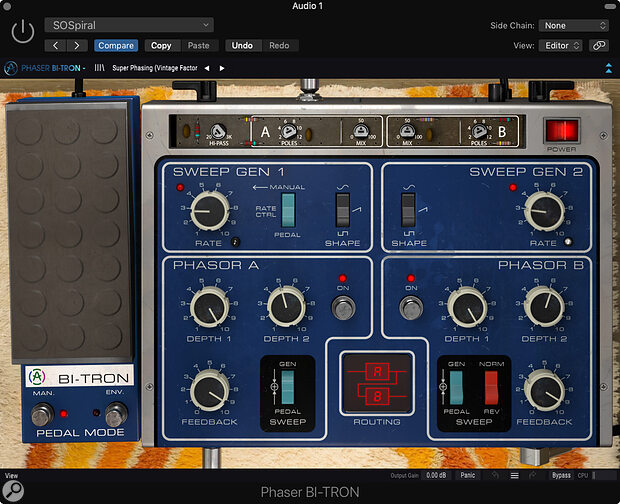Click Phasor A DEPTH 2 knob
Image resolution: width=620 pixels, height=504 pixels.
point(286,307)
